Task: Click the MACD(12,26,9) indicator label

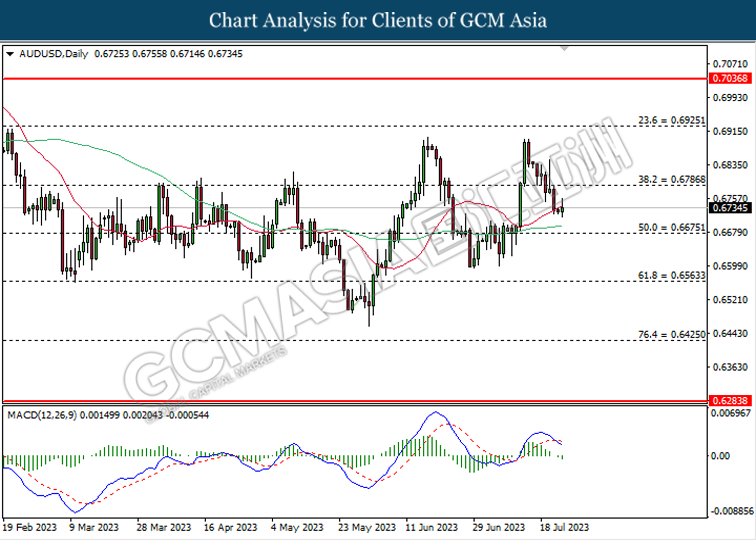Action: point(42,415)
